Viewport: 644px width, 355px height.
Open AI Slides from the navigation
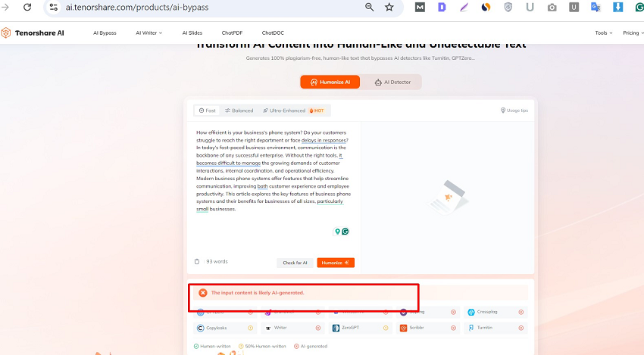[192, 33]
